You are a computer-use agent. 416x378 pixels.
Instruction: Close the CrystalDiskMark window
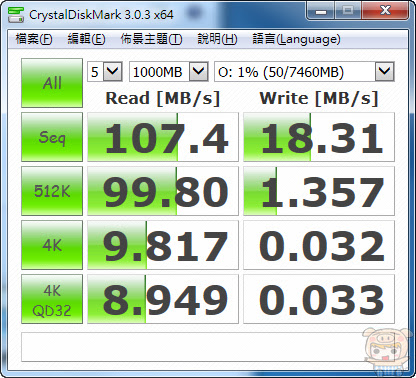click(x=385, y=11)
